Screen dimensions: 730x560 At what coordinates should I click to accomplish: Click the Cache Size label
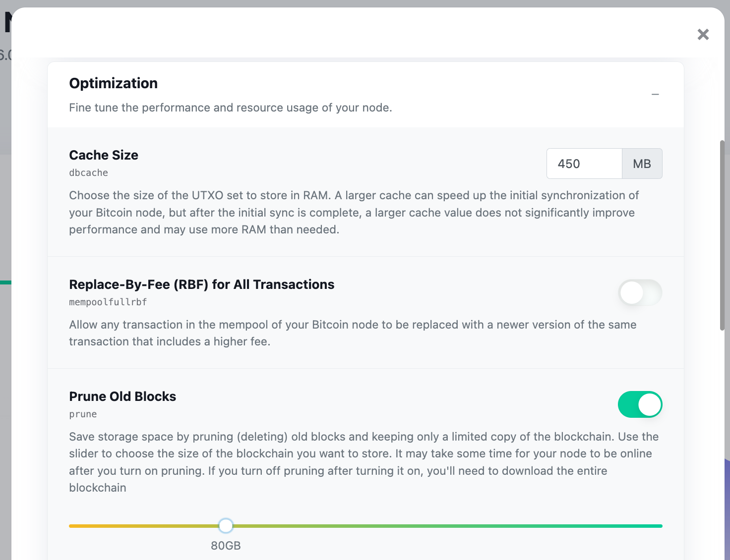click(104, 155)
